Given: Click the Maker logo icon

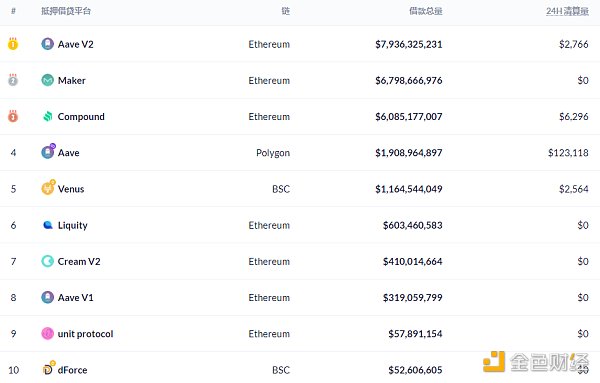Looking at the screenshot, I should pyautogui.click(x=47, y=80).
